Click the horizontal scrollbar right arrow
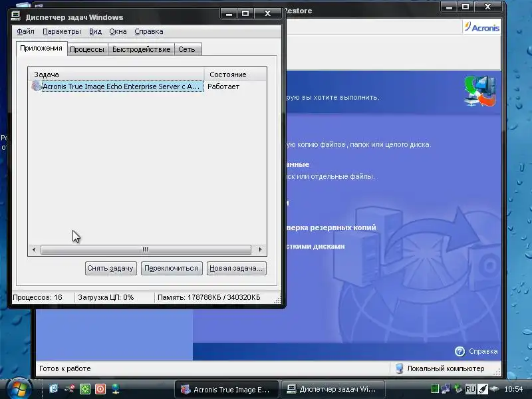 (260, 250)
